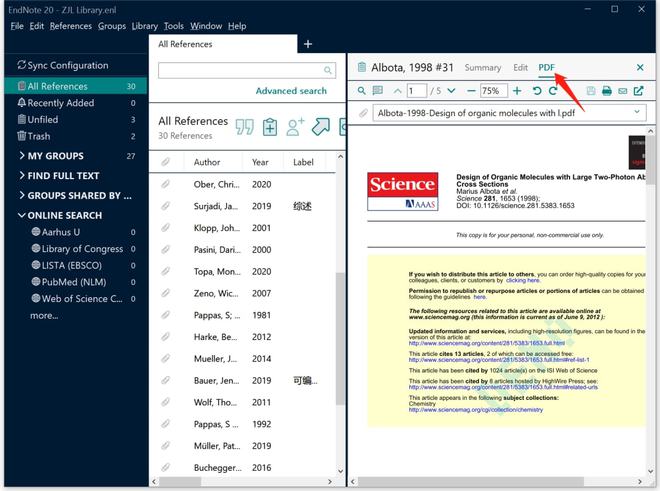Select Library of Congress online search

(83, 248)
